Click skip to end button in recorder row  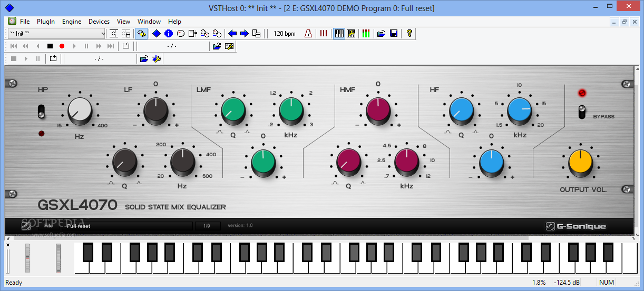pyautogui.click(x=111, y=46)
